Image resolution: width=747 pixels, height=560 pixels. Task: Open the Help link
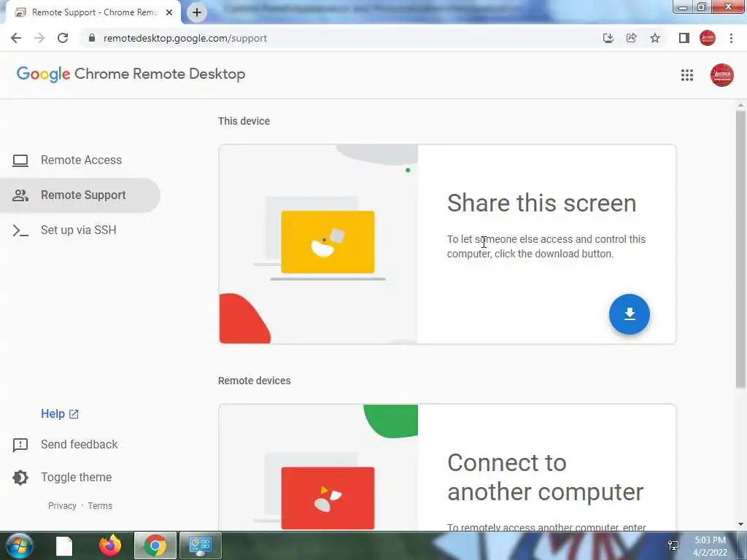[60, 414]
